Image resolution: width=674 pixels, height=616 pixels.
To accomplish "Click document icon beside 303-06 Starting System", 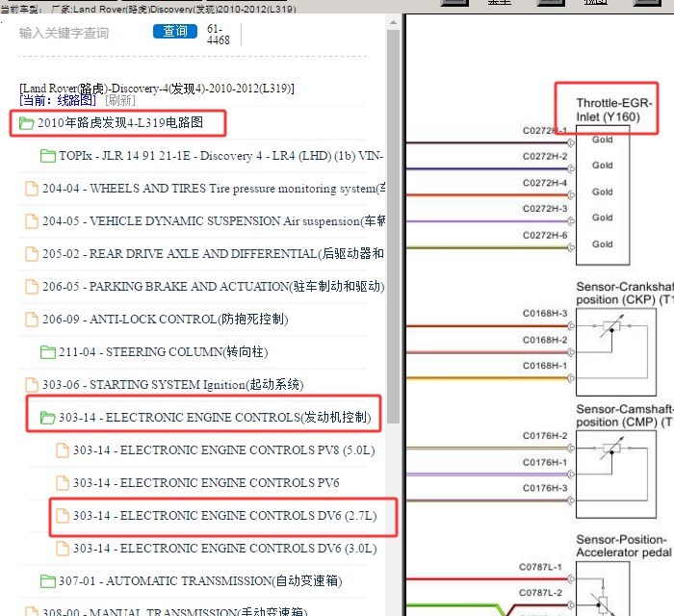I will click(x=32, y=384).
